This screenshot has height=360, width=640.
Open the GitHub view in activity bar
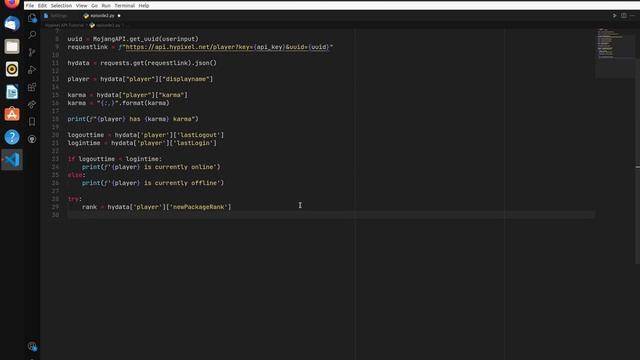(x=32, y=139)
